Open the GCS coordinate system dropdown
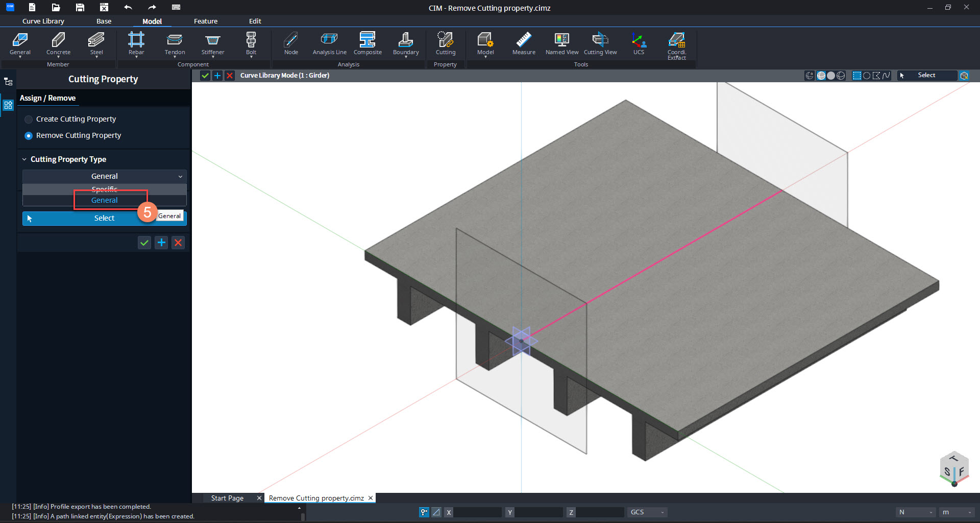Screen dimensions: 980x523 coord(647,512)
